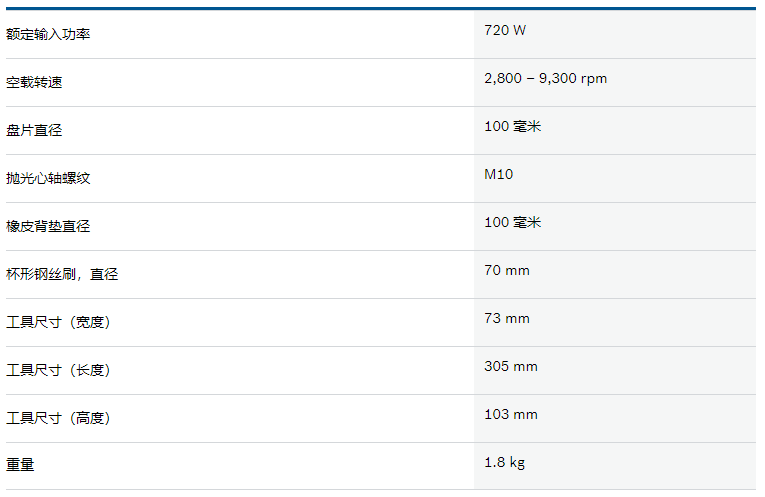Click the 70 mm value
This screenshot has width=765, height=497.
point(507,270)
